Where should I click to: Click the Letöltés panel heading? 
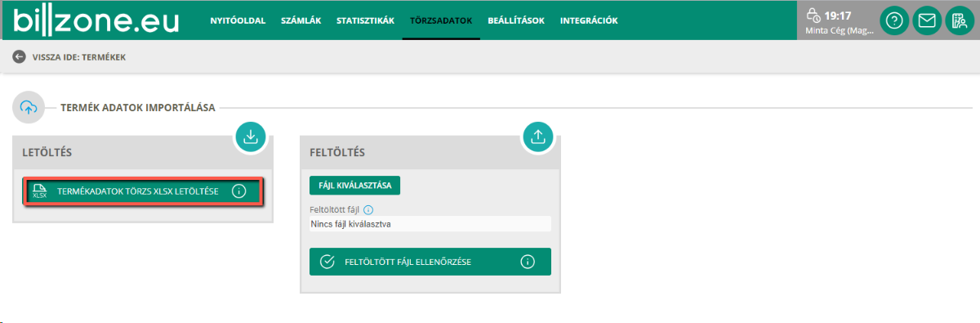click(x=48, y=152)
